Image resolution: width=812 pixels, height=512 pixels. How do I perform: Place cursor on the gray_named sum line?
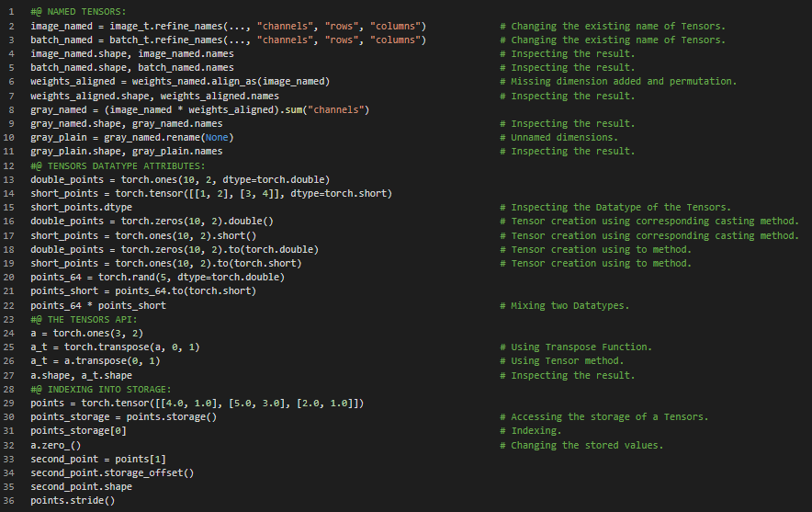199,109
